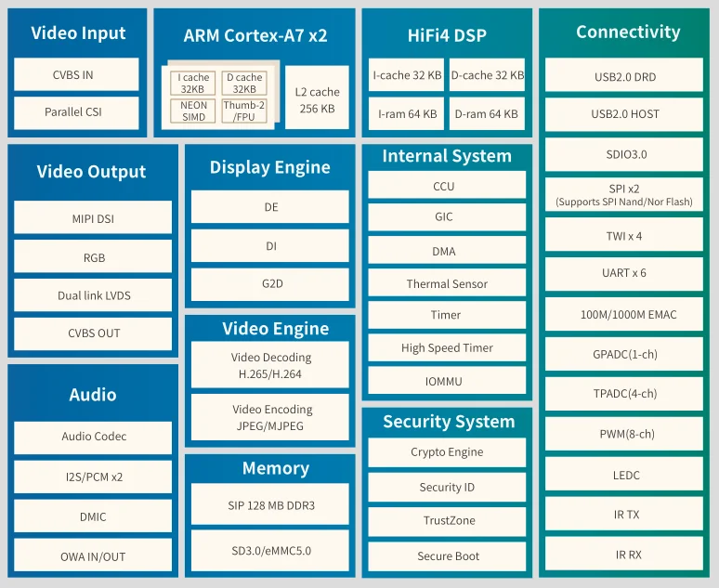Click the USB2.0 HOST box
The image size is (719, 588).
(624, 114)
